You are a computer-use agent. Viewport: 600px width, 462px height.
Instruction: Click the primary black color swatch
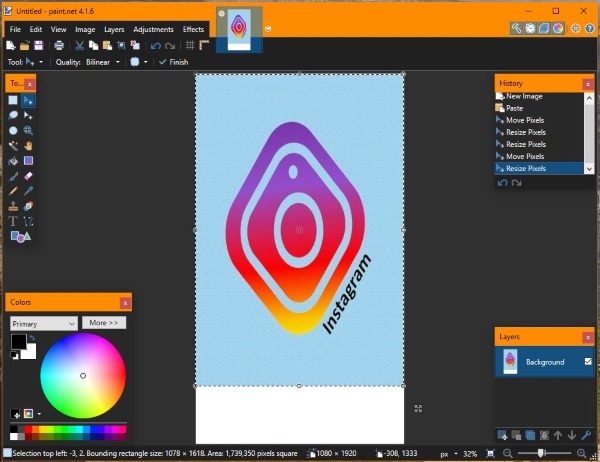(18, 341)
